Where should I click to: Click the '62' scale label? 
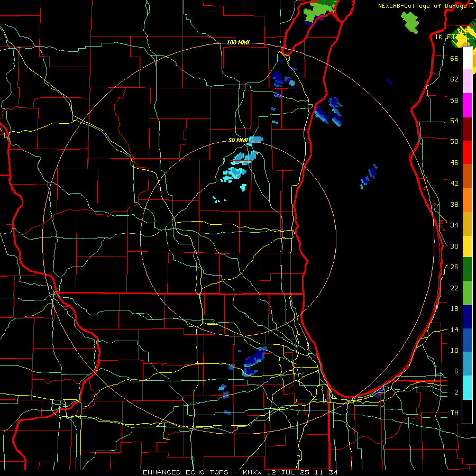[x=454, y=79]
